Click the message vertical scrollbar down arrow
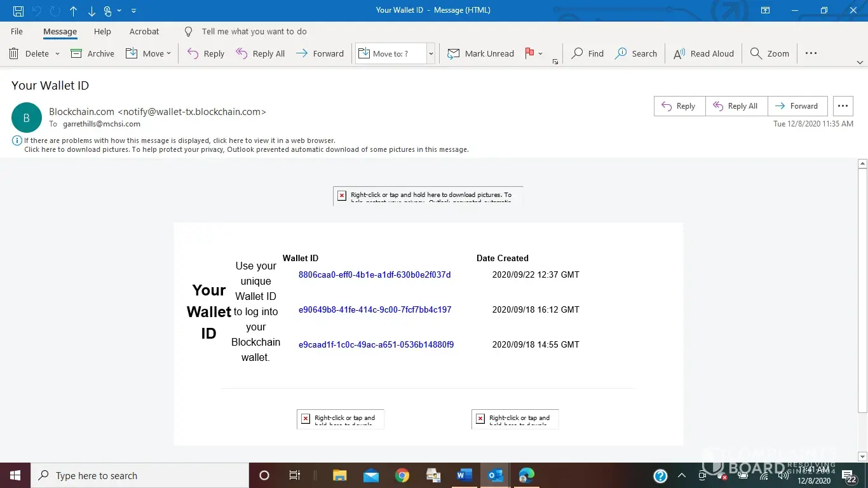The image size is (868, 488). (x=862, y=456)
